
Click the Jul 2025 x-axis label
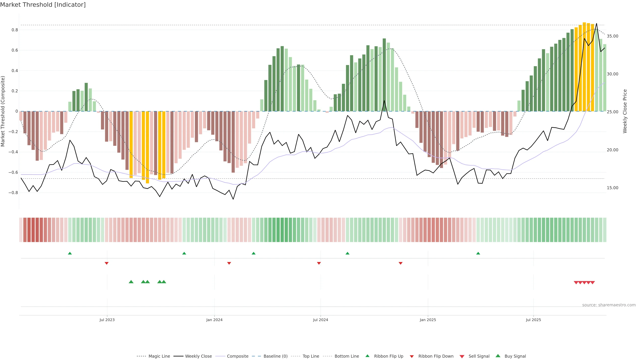533,320
